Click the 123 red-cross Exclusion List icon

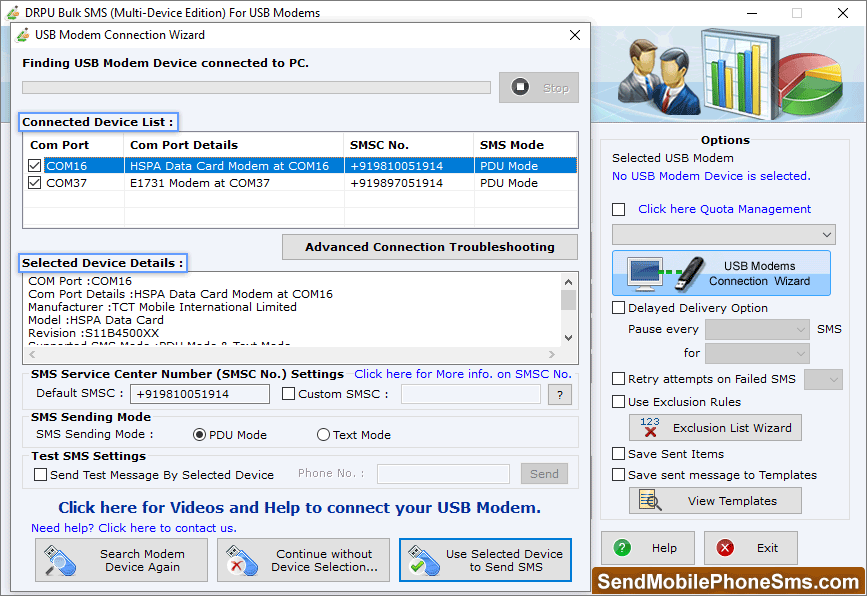[x=650, y=427]
